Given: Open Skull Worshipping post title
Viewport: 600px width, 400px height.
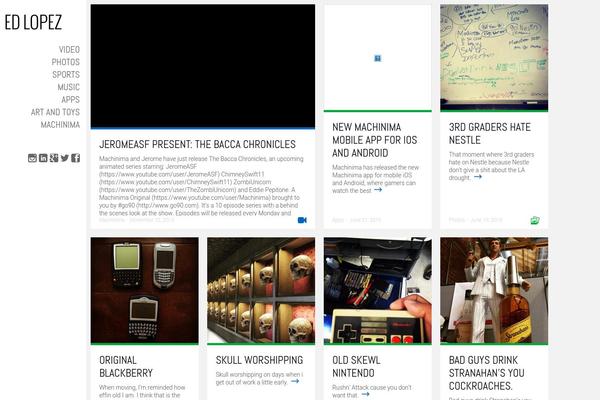Looking at the screenshot, I should (x=259, y=360).
